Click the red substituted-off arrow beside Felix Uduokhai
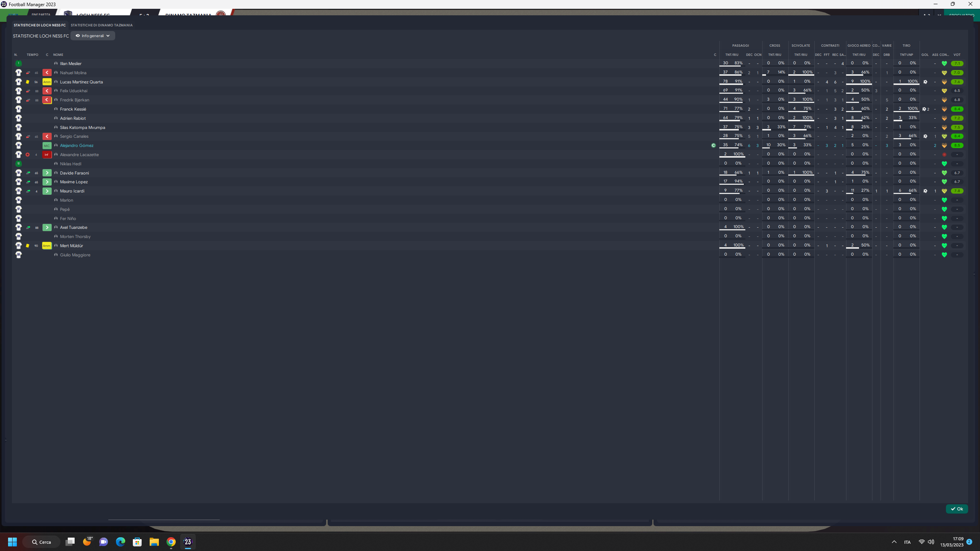 click(47, 91)
